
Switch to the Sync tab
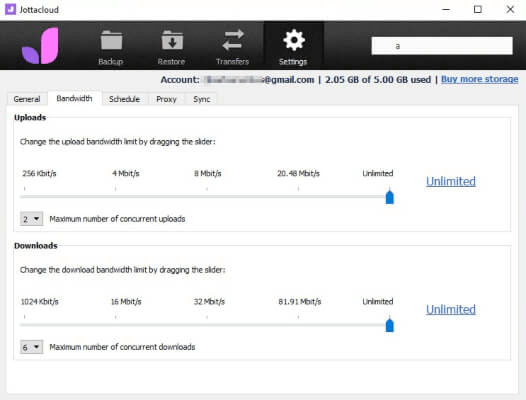202,99
